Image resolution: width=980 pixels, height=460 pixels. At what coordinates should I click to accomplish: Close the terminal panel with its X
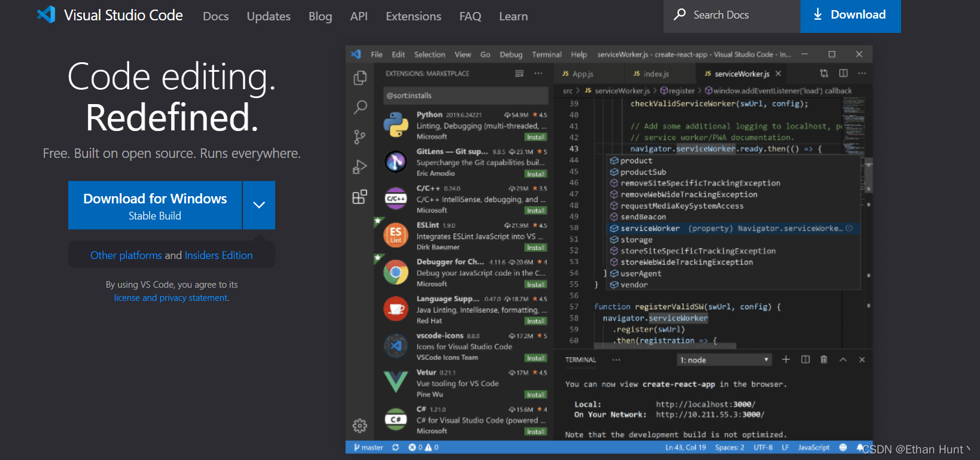[862, 360]
